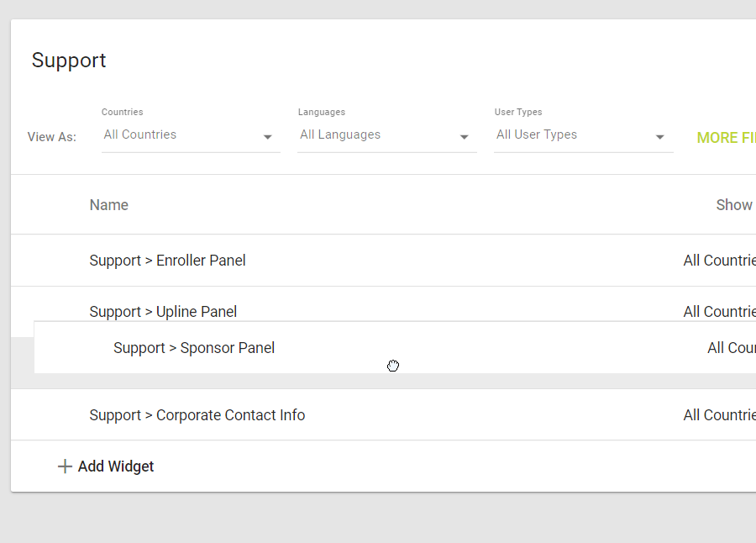This screenshot has width=756, height=543.
Task: Click the Support > Sponsor Panel widget
Action: [x=194, y=348]
